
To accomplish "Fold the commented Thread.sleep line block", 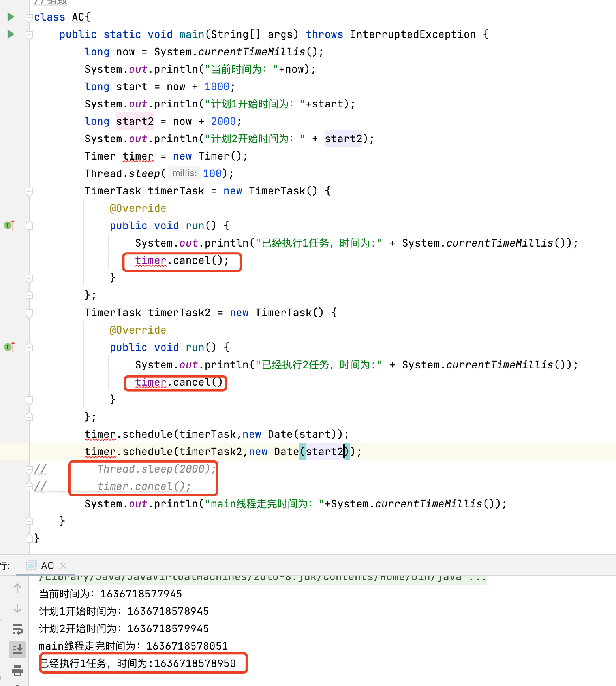I will [x=29, y=469].
